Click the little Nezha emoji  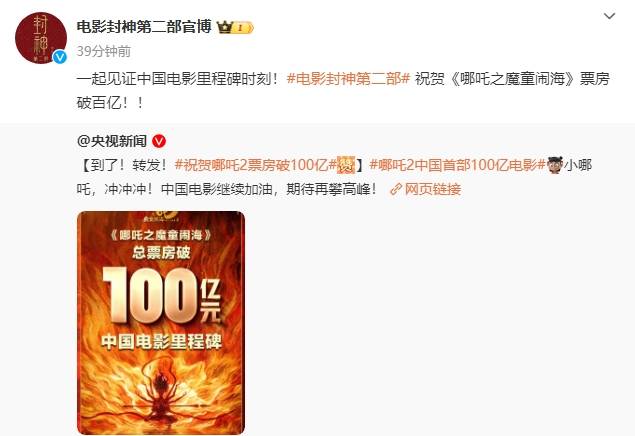click(x=554, y=165)
